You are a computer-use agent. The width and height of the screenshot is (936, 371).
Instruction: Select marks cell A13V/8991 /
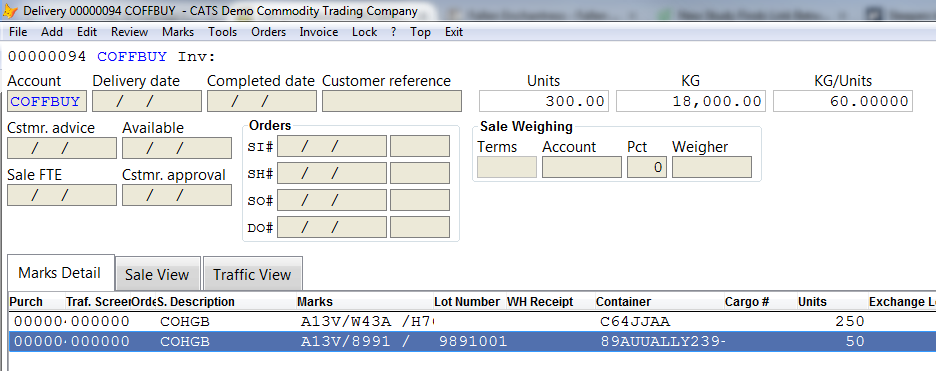365,342
